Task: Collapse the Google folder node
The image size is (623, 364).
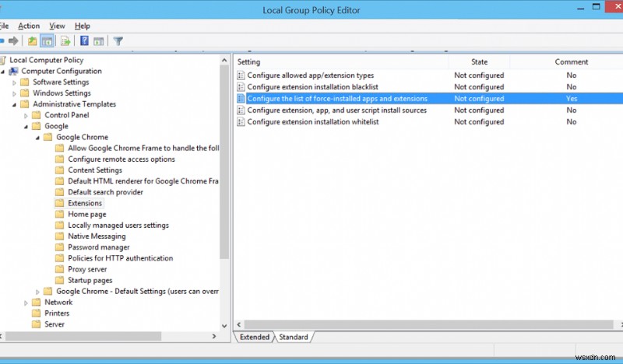Action: (x=26, y=127)
